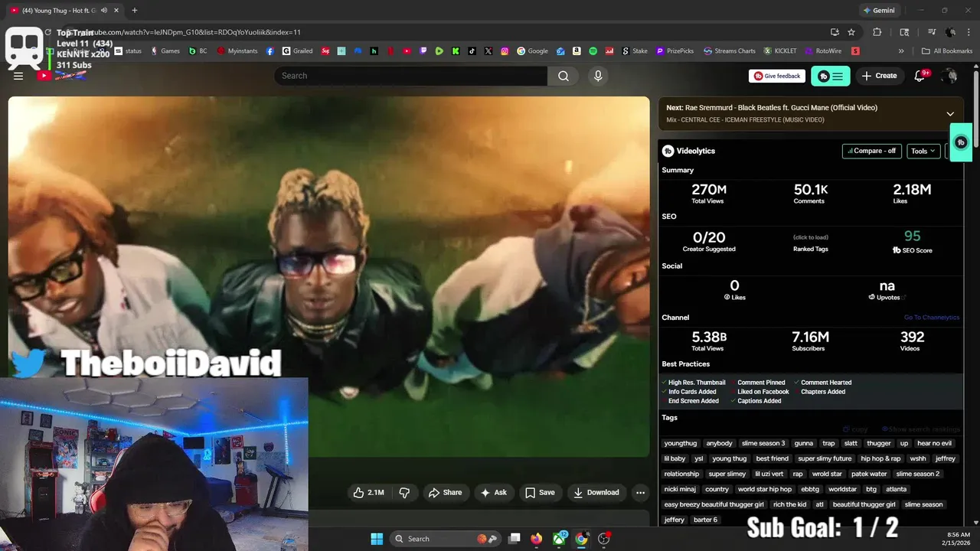This screenshot has height=551, width=980.
Task: Switch to Chrome in the taskbar
Action: (582, 539)
